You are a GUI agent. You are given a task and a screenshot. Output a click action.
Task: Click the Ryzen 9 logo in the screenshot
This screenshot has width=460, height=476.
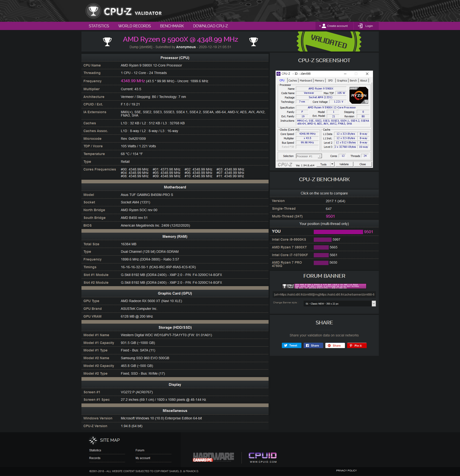359,95
